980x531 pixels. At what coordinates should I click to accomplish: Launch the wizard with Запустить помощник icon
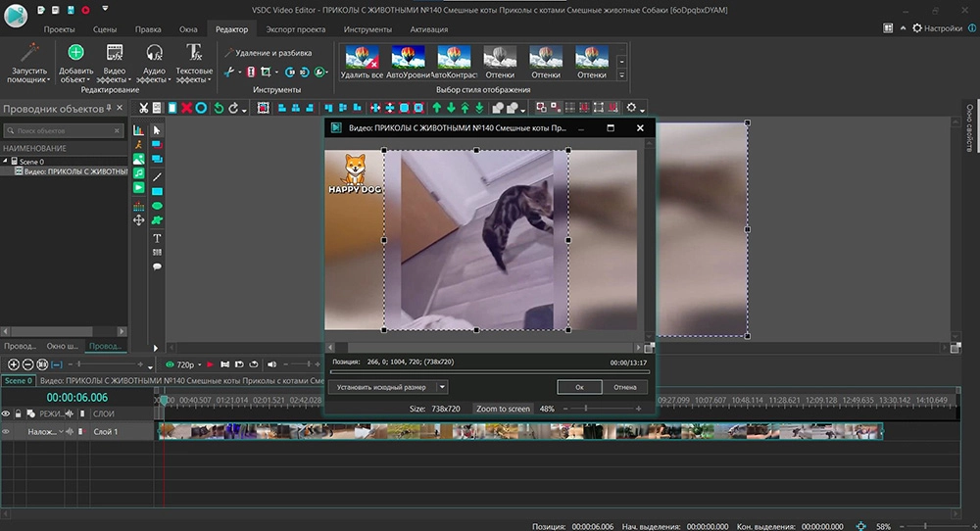29,52
